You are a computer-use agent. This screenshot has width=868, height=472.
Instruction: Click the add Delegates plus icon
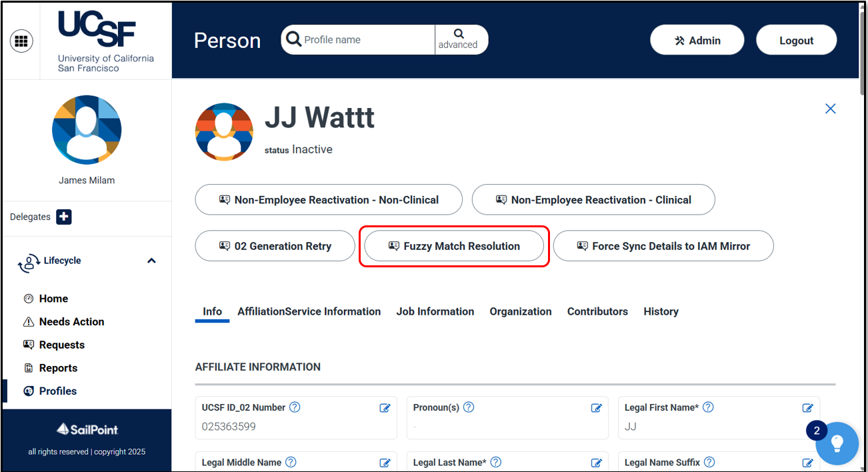(x=64, y=217)
